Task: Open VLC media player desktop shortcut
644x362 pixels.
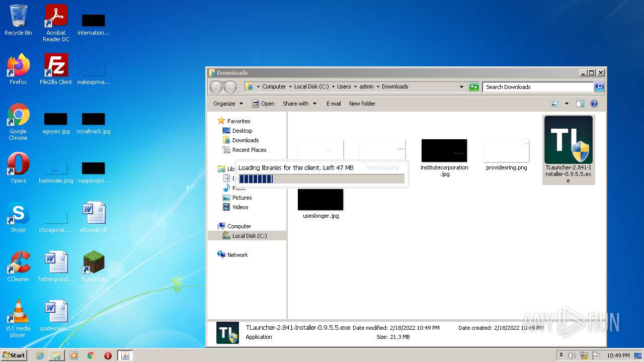Action: pyautogui.click(x=18, y=318)
